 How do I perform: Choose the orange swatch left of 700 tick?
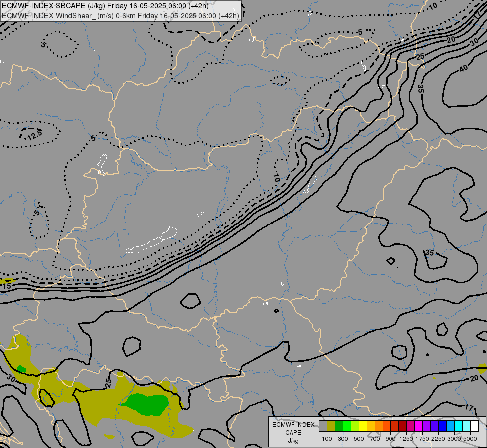click(x=379, y=426)
